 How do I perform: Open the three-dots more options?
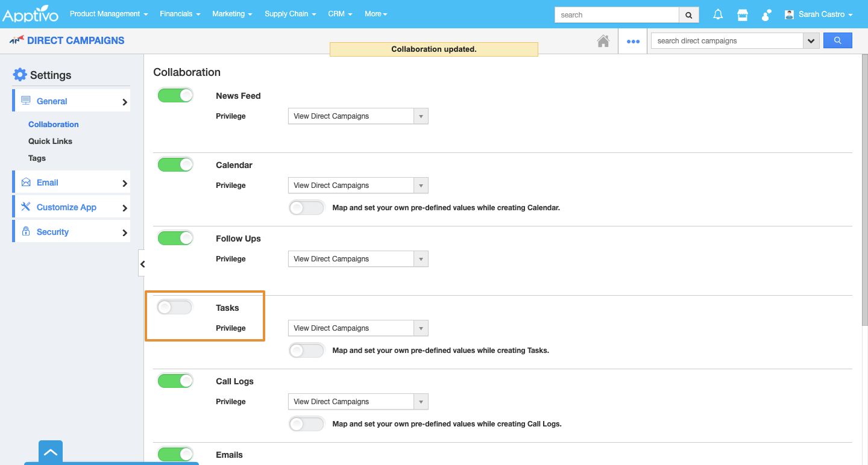633,41
